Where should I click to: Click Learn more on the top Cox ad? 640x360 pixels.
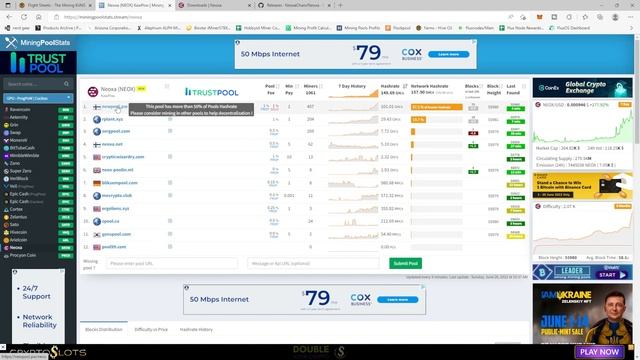click(x=449, y=54)
